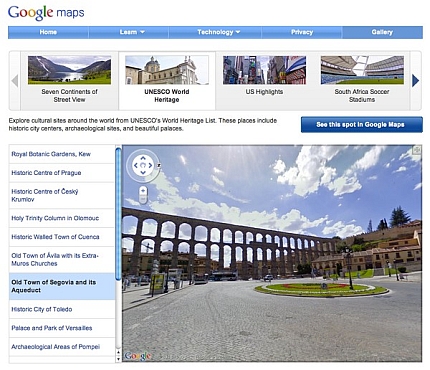Pan Street View right with compass arrow
The image size is (430, 370).
pyautogui.click(x=150, y=165)
